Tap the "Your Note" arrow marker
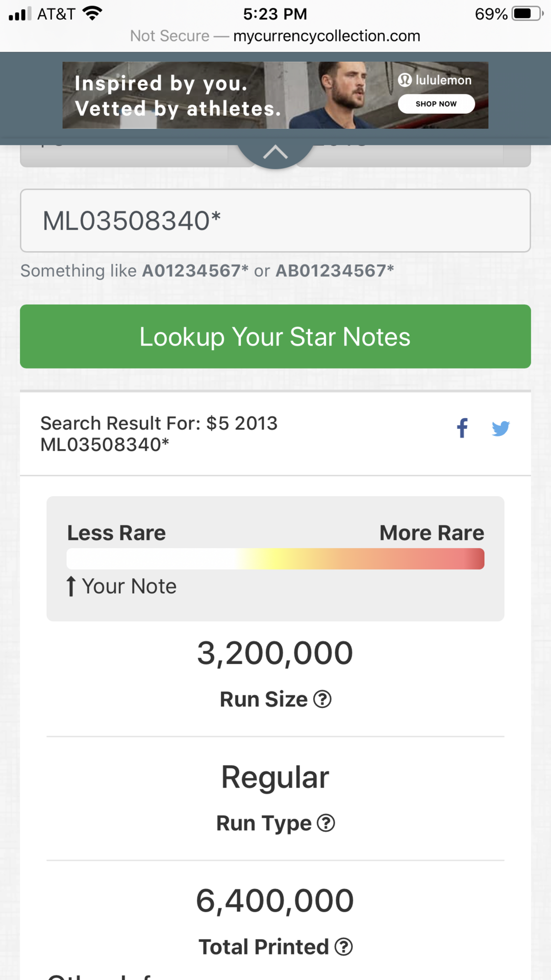The image size is (551, 980). pyautogui.click(x=71, y=586)
